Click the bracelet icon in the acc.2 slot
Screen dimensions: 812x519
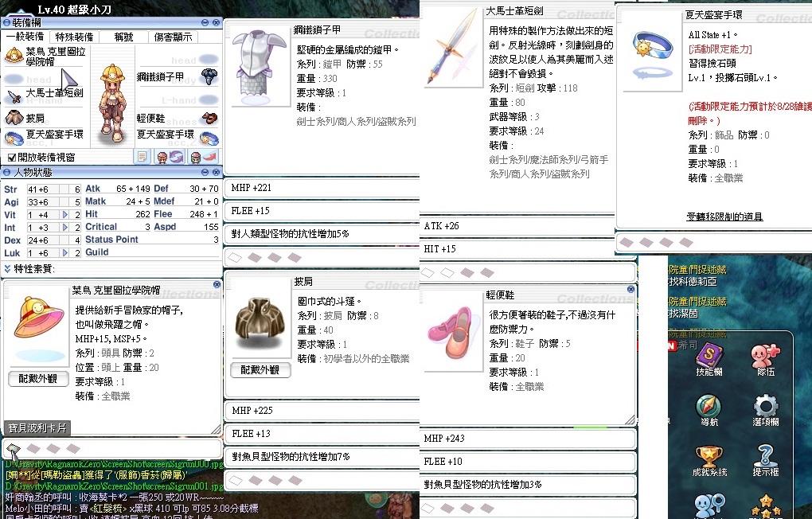pyautogui.click(x=209, y=138)
